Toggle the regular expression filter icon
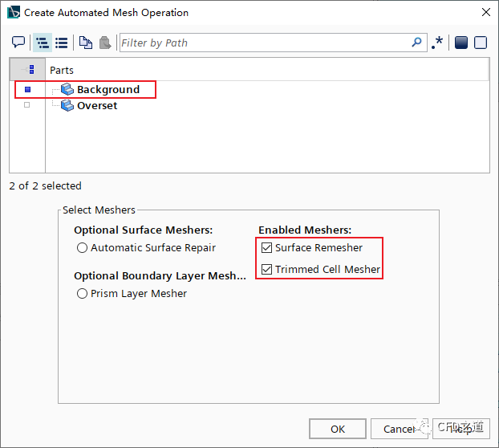The width and height of the screenshot is (499, 448). point(437,43)
